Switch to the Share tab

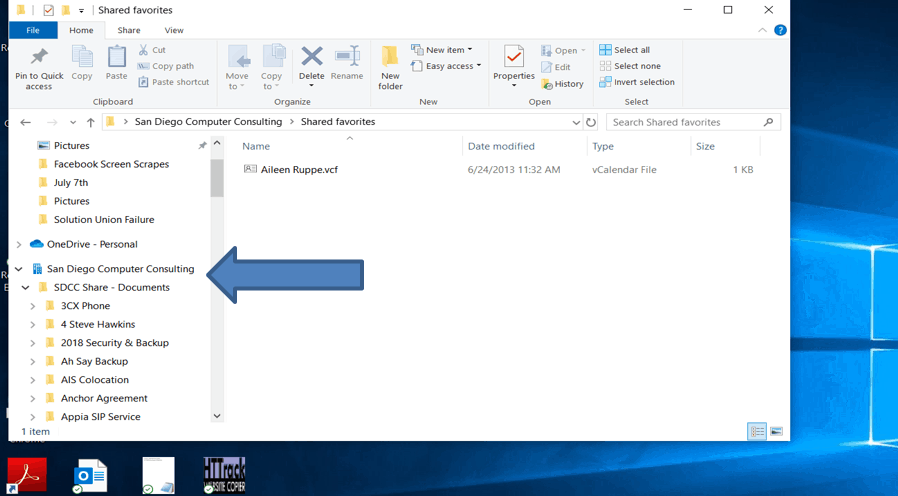[x=129, y=30]
